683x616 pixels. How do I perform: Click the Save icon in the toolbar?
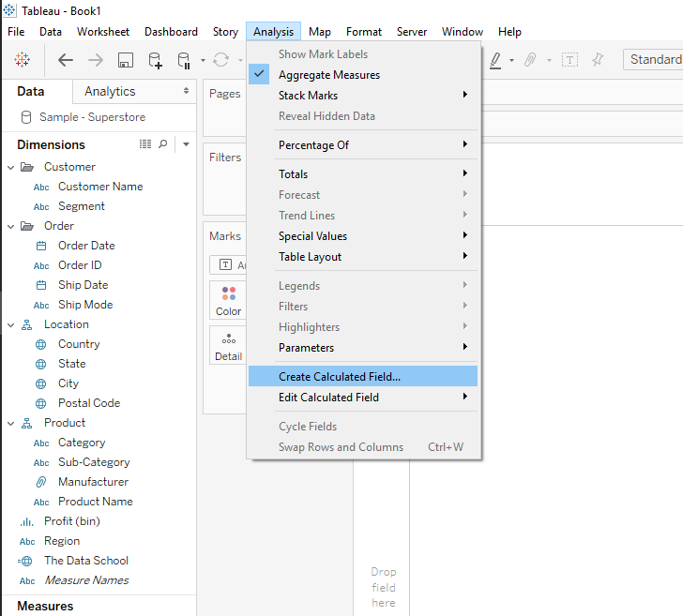click(125, 60)
